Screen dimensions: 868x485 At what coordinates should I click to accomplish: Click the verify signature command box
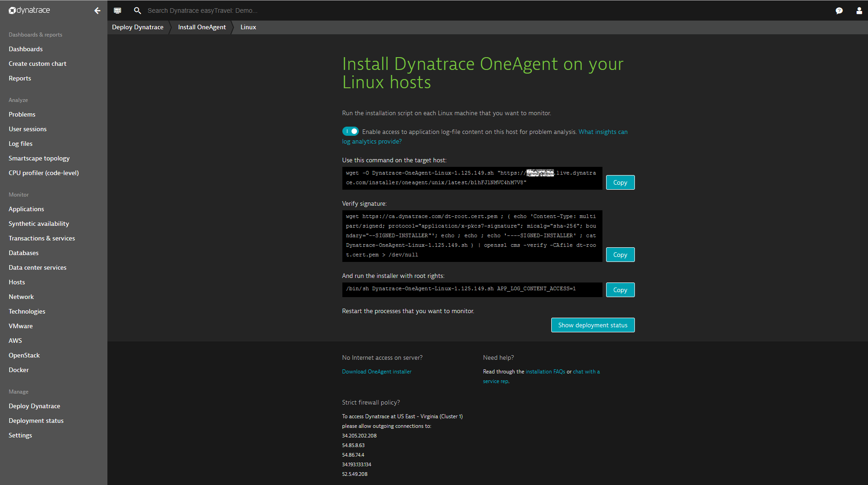coord(472,236)
